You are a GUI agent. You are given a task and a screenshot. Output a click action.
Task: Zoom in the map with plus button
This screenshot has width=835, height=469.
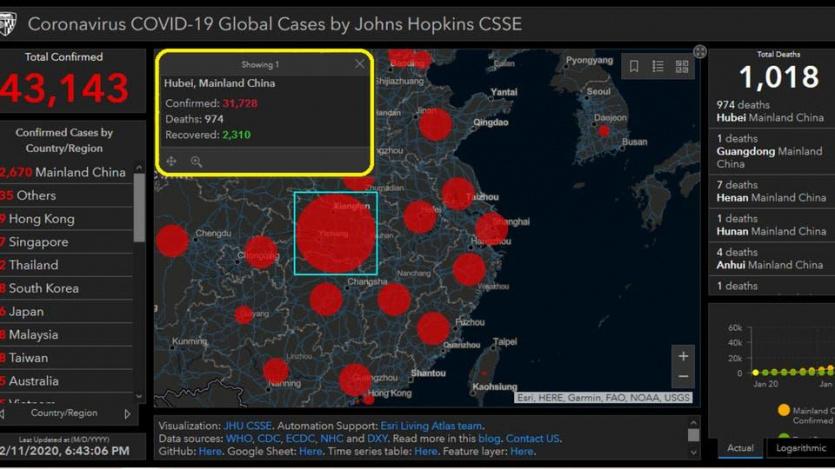[x=683, y=356]
